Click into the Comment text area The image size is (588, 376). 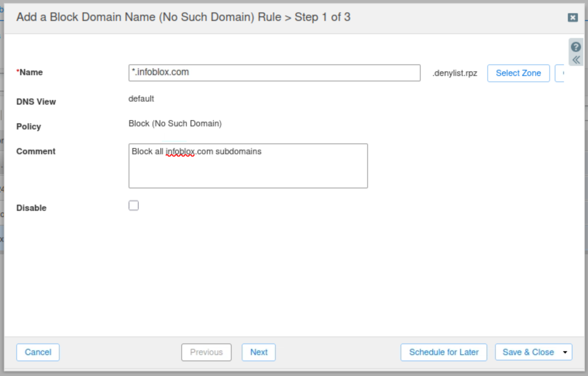[248, 166]
